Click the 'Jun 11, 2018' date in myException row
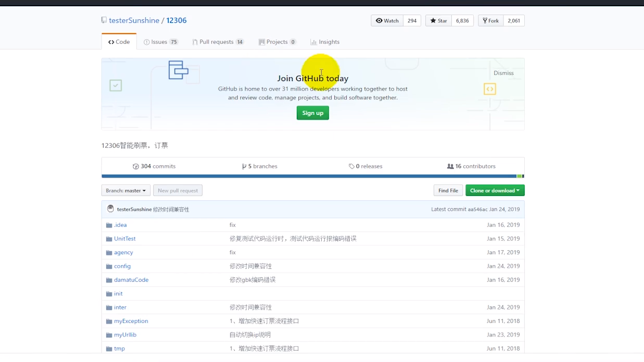The height and width of the screenshot is (362, 644). pyautogui.click(x=503, y=321)
